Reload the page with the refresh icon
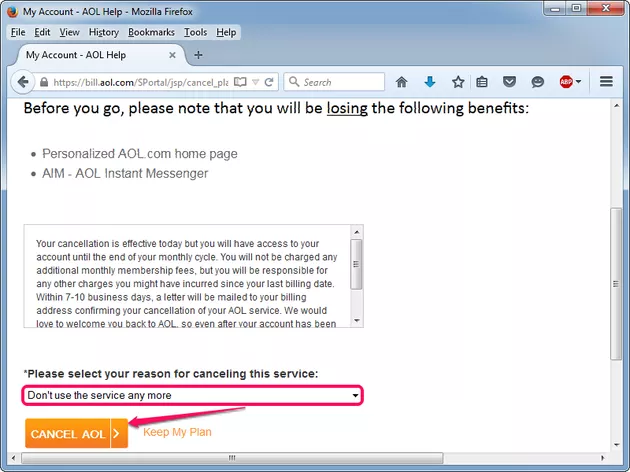This screenshot has height=472, width=630. (269, 82)
